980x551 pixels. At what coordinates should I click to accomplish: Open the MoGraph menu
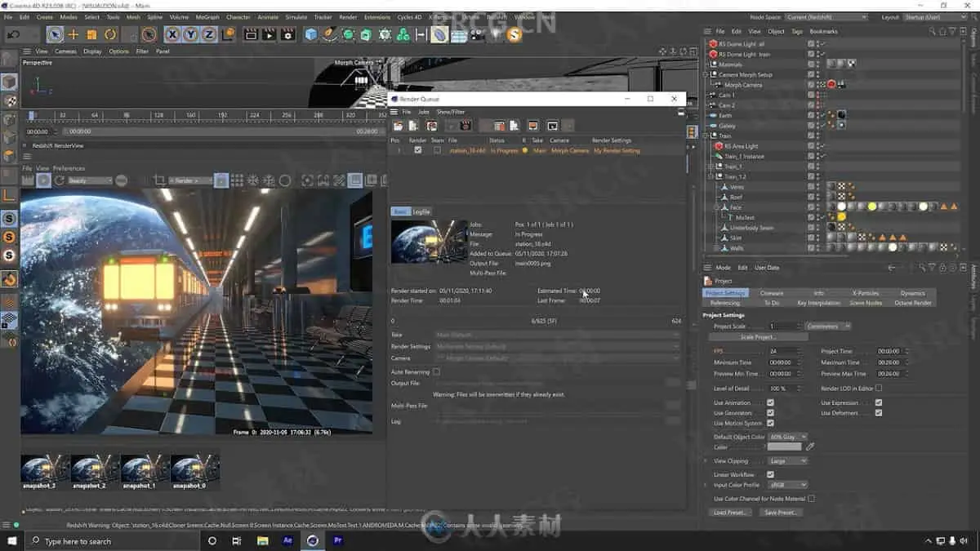tap(207, 16)
